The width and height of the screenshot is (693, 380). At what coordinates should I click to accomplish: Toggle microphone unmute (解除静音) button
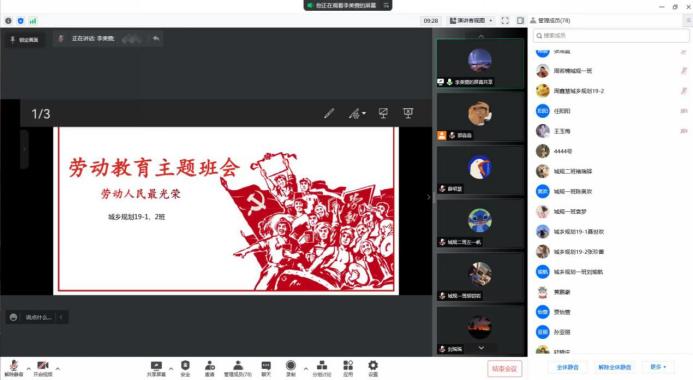click(x=14, y=368)
